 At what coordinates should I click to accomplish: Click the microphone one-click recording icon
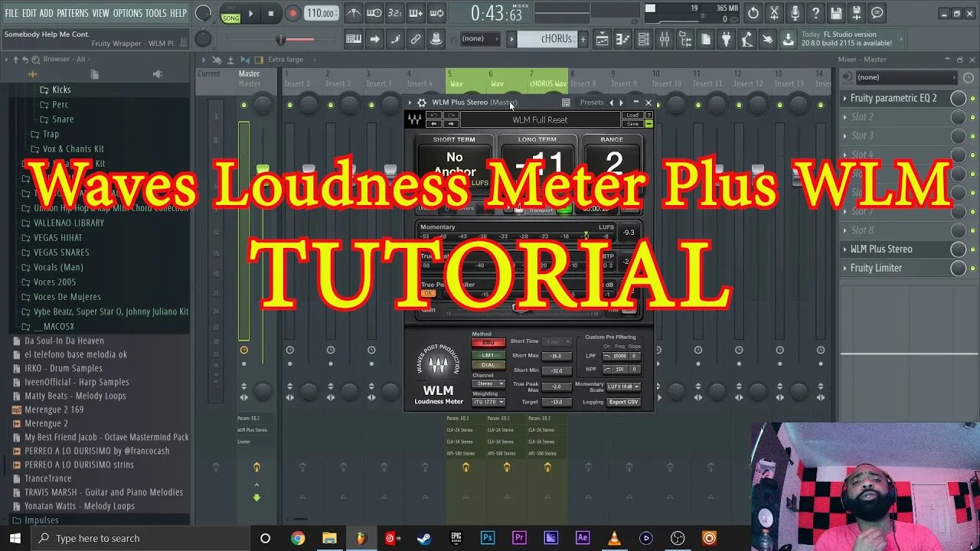coord(795,13)
